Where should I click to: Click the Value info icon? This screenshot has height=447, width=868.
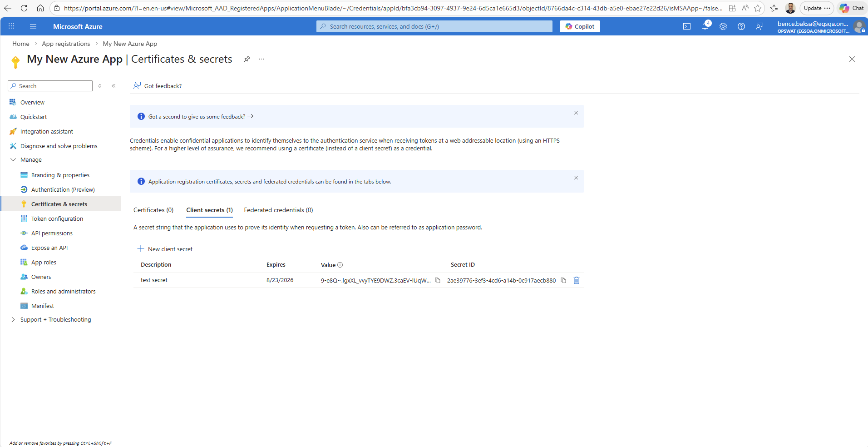[x=340, y=265]
